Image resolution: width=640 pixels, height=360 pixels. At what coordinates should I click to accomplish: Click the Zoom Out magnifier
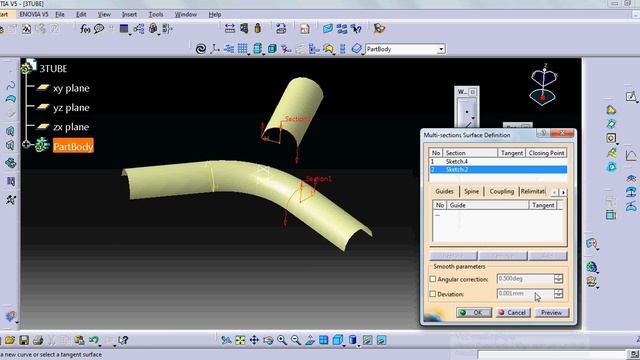tap(296, 340)
